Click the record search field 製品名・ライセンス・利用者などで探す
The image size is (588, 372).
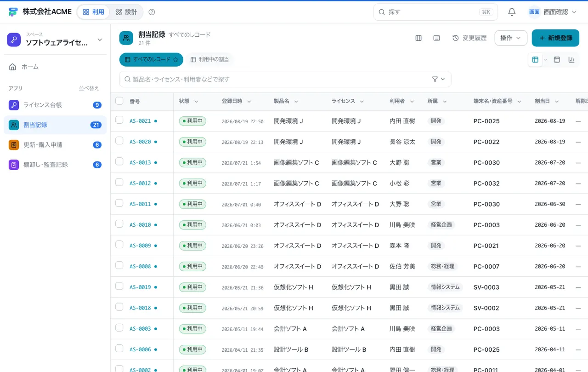285,79
